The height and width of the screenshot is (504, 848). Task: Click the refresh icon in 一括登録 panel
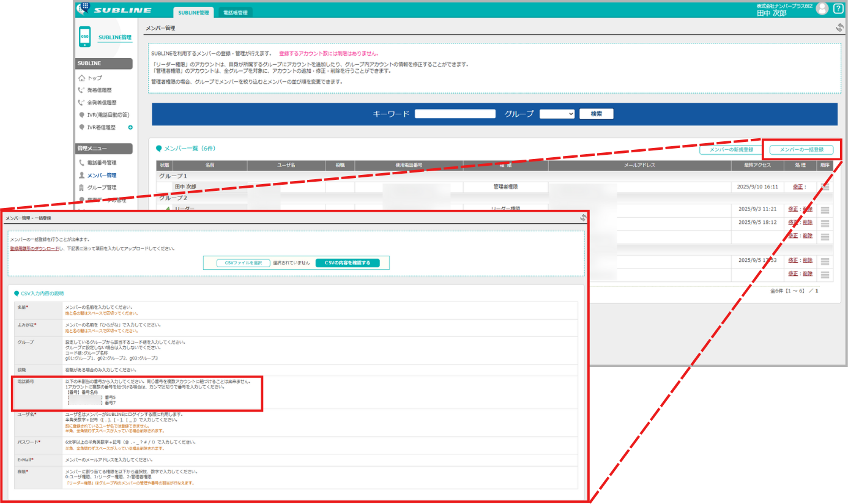coord(583,218)
